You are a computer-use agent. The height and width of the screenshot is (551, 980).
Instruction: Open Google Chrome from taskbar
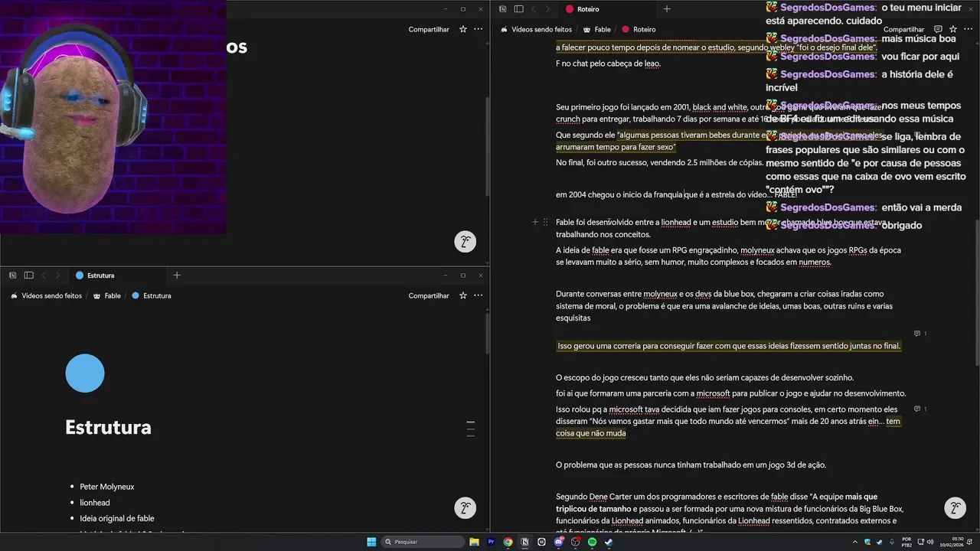pos(508,542)
